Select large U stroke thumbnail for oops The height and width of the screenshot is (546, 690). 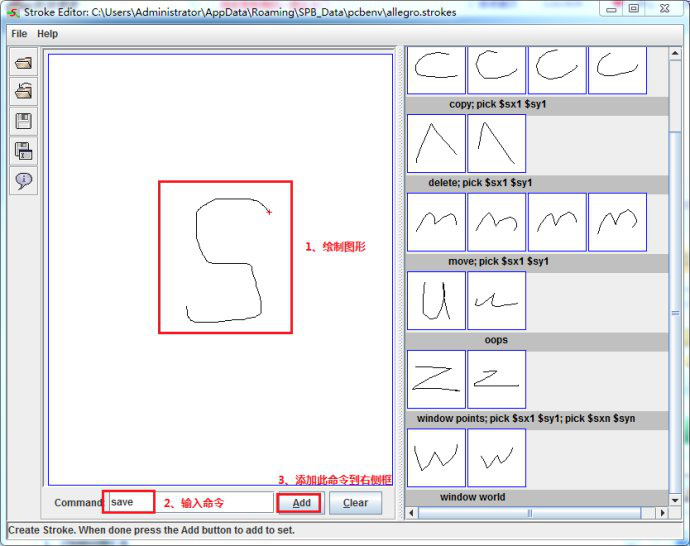pyautogui.click(x=436, y=300)
